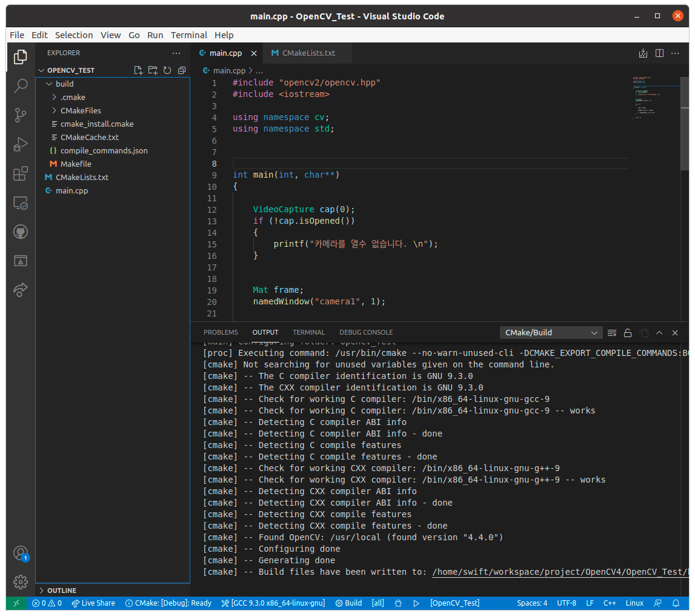Switch to the CMakeLists.txt editor tab

point(308,53)
